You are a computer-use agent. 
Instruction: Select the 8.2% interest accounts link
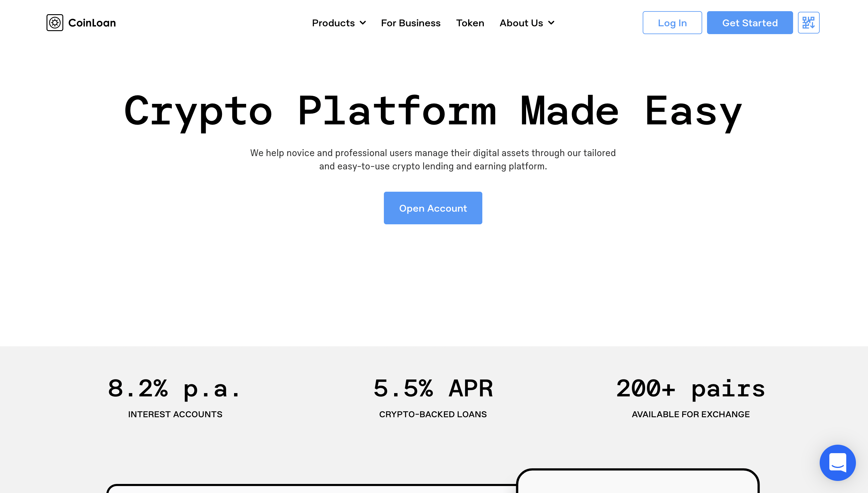pyautogui.click(x=175, y=396)
